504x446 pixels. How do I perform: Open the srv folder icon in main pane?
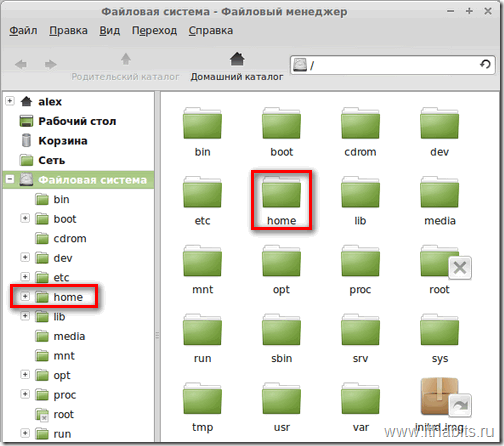[360, 330]
